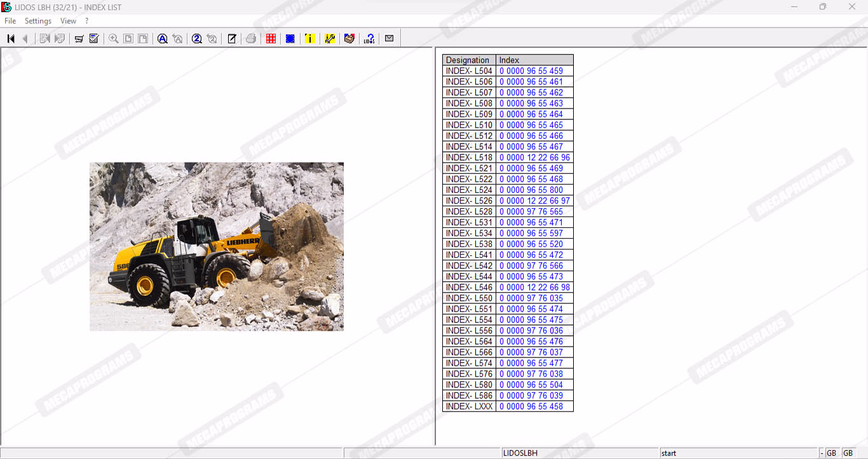
Task: Click the greyed search A back icon
Action: click(x=178, y=39)
